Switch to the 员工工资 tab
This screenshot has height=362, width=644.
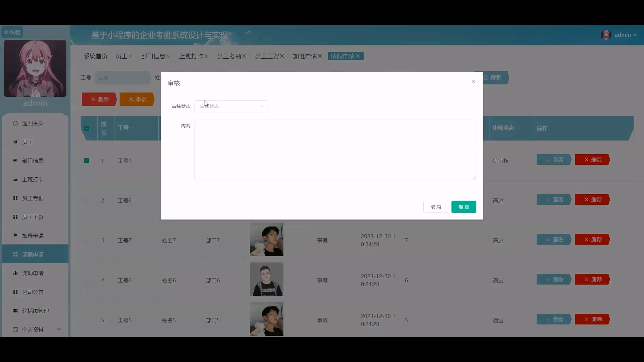click(x=267, y=56)
